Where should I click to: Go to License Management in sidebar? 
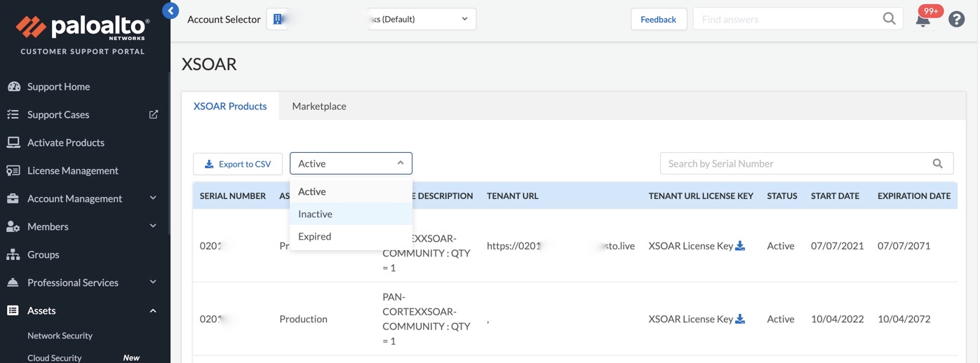[x=72, y=170]
